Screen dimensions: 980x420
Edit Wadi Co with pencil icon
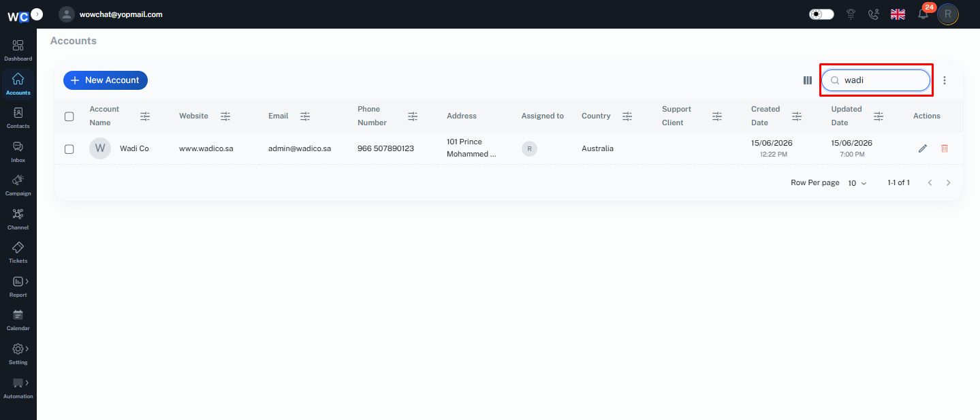tap(923, 148)
